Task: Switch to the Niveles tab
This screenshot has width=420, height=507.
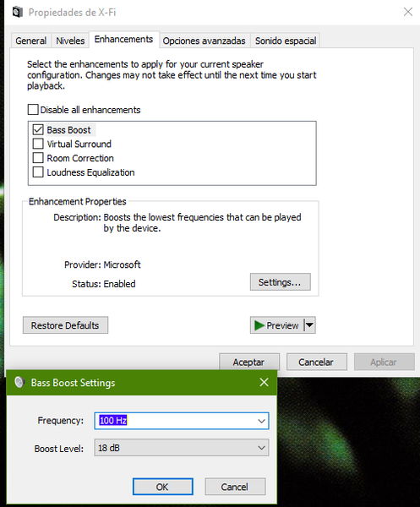Action: click(x=70, y=41)
